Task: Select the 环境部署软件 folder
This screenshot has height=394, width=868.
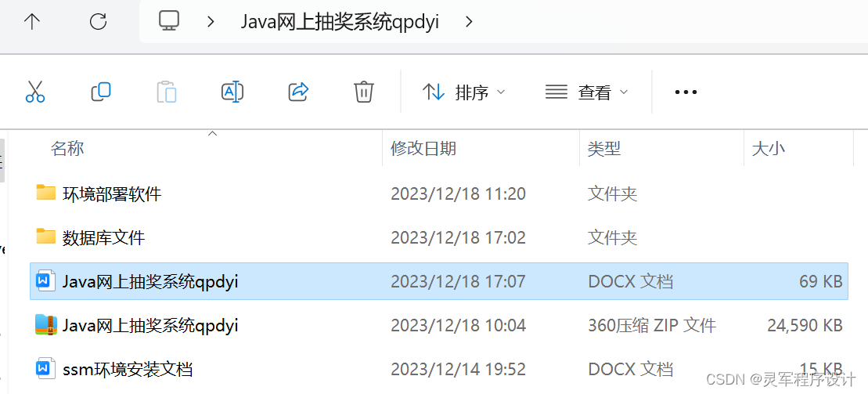Action: tap(439, 193)
